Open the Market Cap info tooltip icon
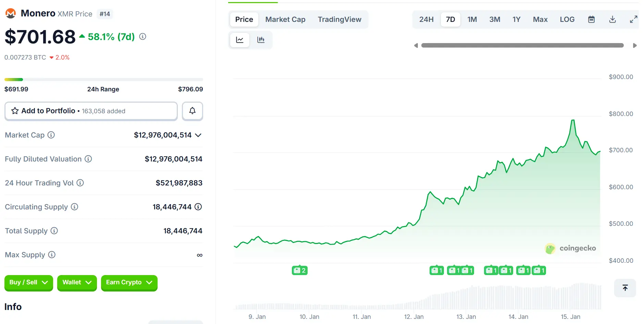This screenshot has width=644, height=324. [x=51, y=135]
